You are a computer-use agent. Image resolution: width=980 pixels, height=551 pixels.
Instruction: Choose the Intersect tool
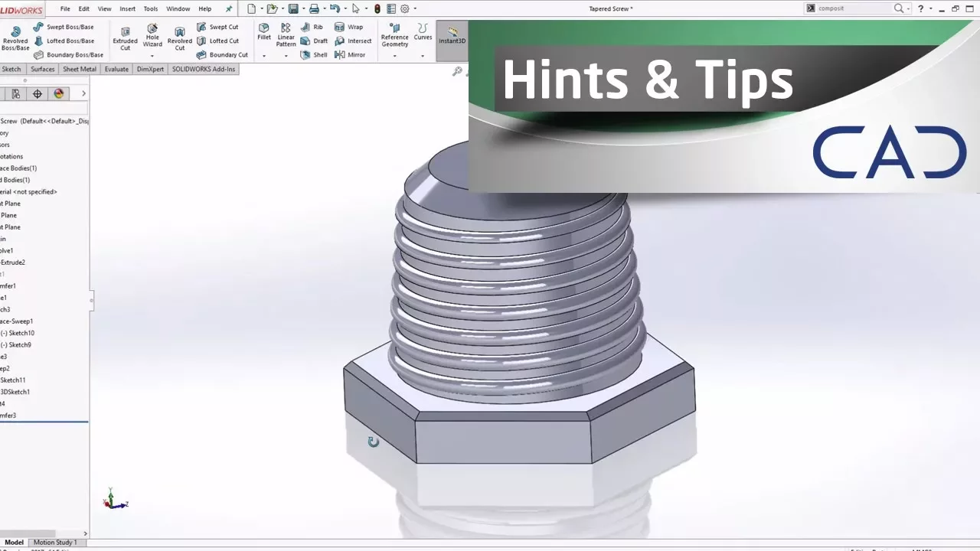pyautogui.click(x=353, y=41)
